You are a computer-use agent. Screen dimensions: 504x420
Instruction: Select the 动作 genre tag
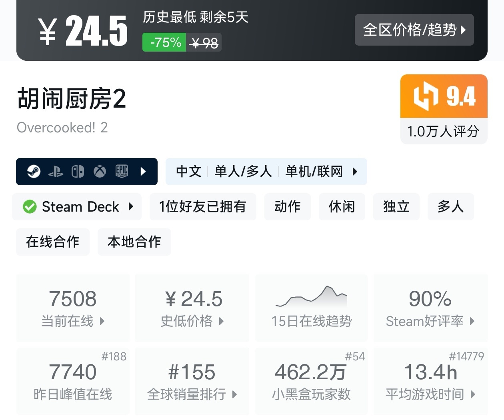[287, 207]
